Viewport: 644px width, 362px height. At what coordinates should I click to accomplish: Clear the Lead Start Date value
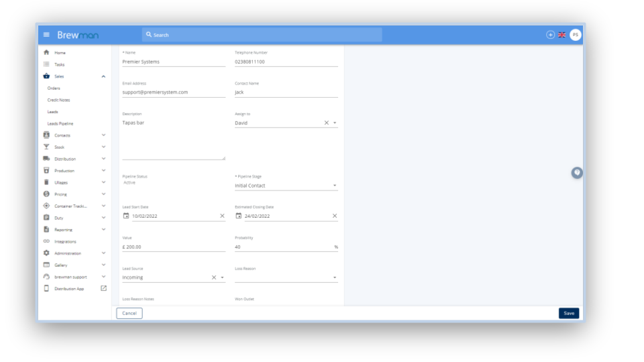point(222,216)
